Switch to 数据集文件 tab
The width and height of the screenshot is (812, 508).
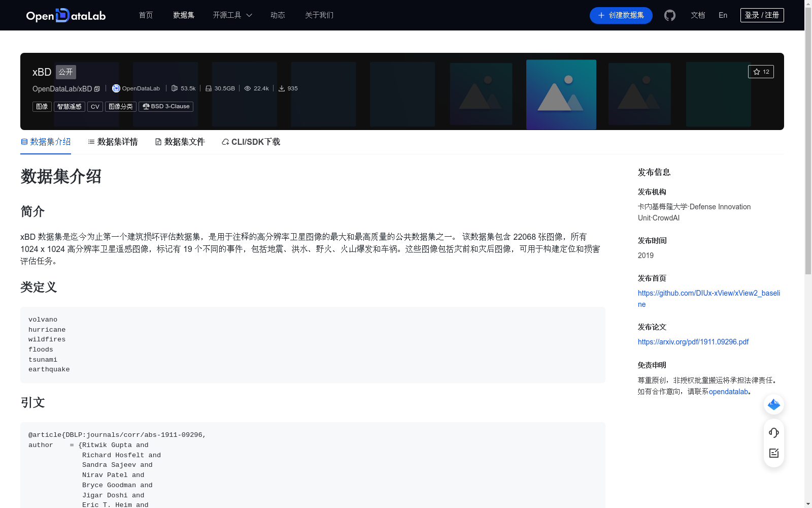tap(180, 142)
